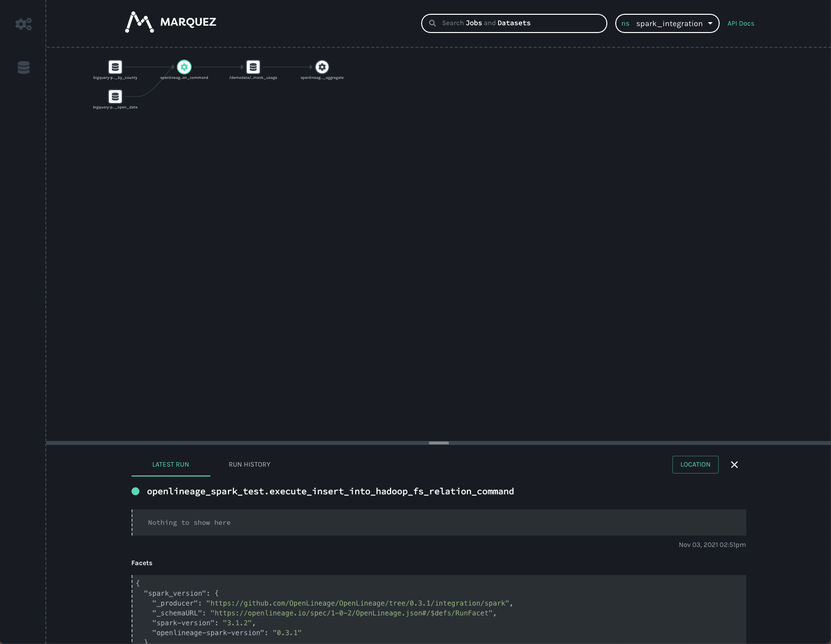Click the bigquery-p..._open_data node label
Image resolution: width=831 pixels, height=644 pixels.
tap(115, 107)
